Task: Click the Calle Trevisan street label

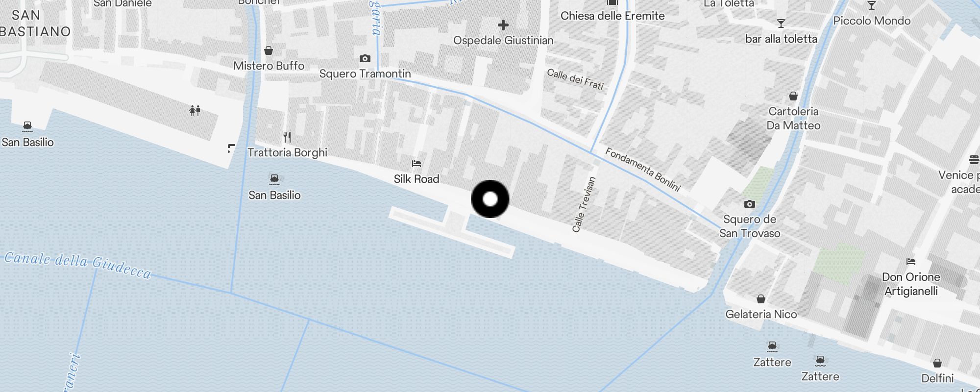Action: tap(584, 204)
